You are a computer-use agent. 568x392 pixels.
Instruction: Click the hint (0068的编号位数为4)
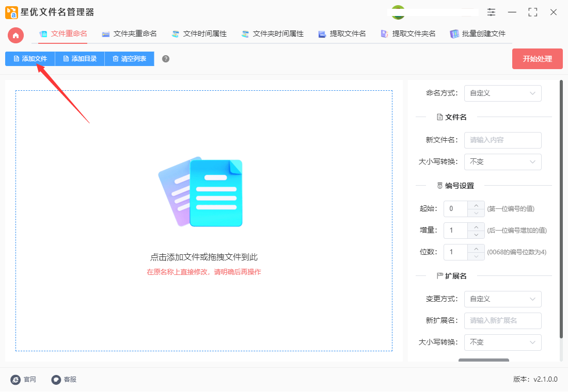coord(516,252)
